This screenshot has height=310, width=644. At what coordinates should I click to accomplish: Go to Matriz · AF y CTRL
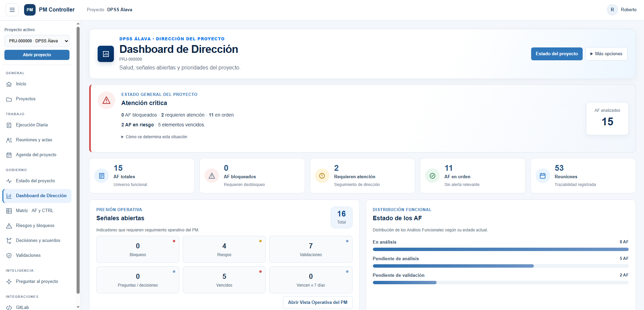point(37,211)
